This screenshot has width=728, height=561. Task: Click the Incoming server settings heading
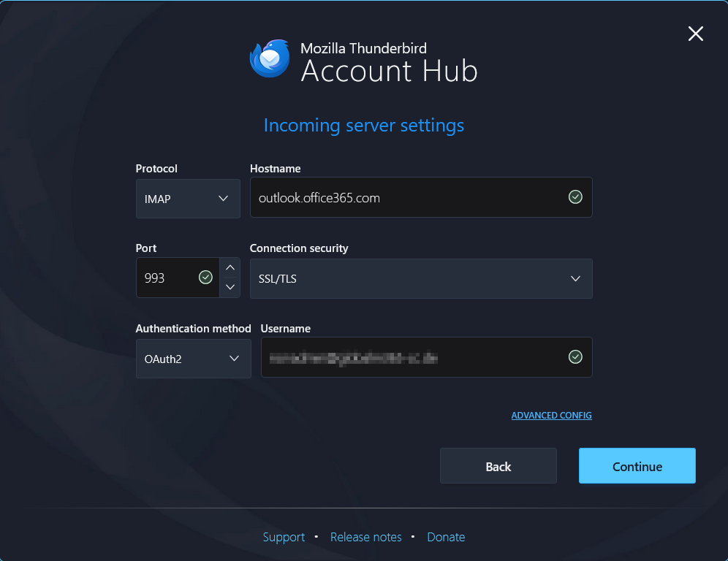pyautogui.click(x=364, y=126)
